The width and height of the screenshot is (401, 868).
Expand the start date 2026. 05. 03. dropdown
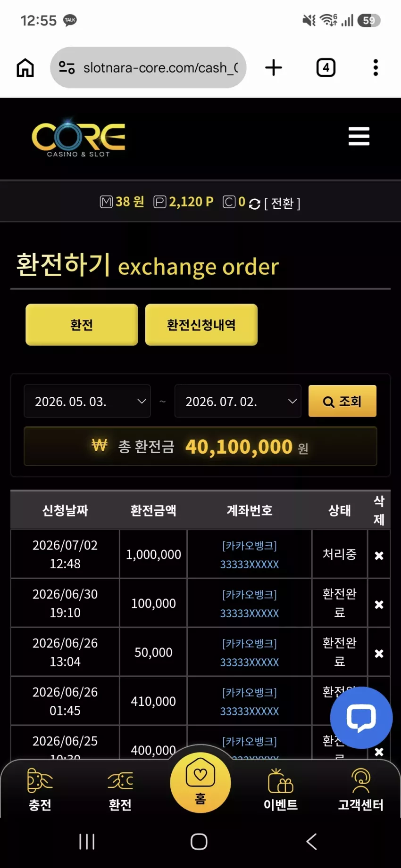(x=87, y=401)
